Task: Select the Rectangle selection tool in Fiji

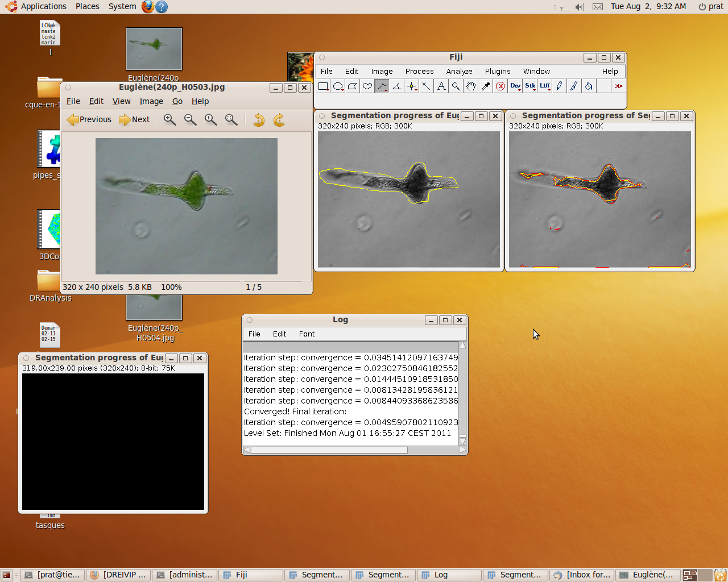Action: pos(323,86)
